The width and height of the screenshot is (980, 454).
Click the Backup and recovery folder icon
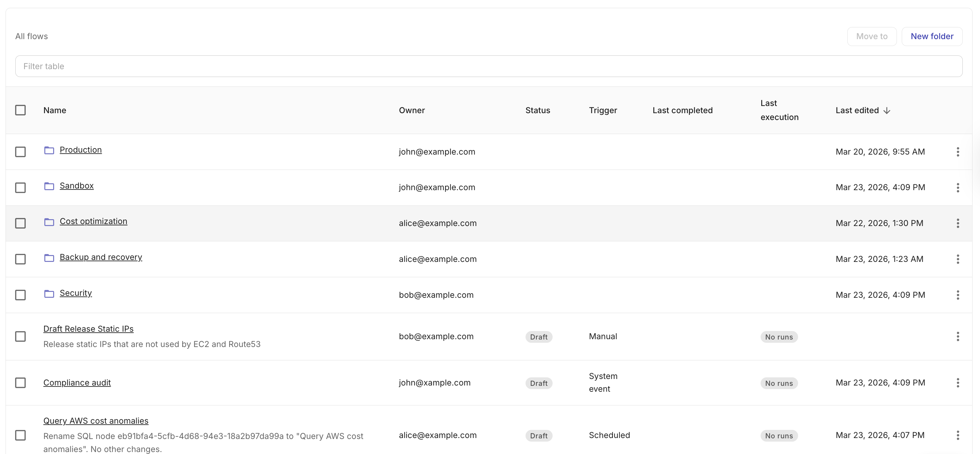pyautogui.click(x=49, y=258)
